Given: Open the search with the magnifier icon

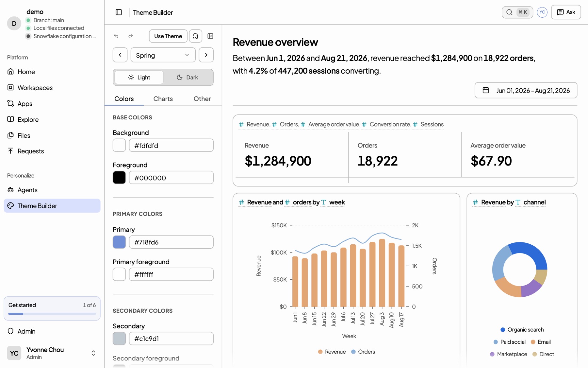Looking at the screenshot, I should pyautogui.click(x=509, y=12).
